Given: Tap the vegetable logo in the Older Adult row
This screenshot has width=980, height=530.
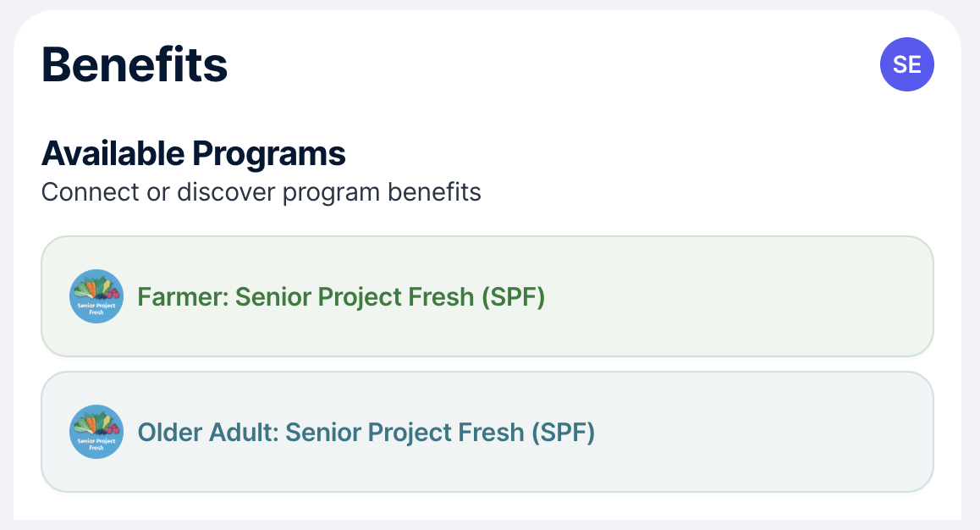Looking at the screenshot, I should pos(96,432).
